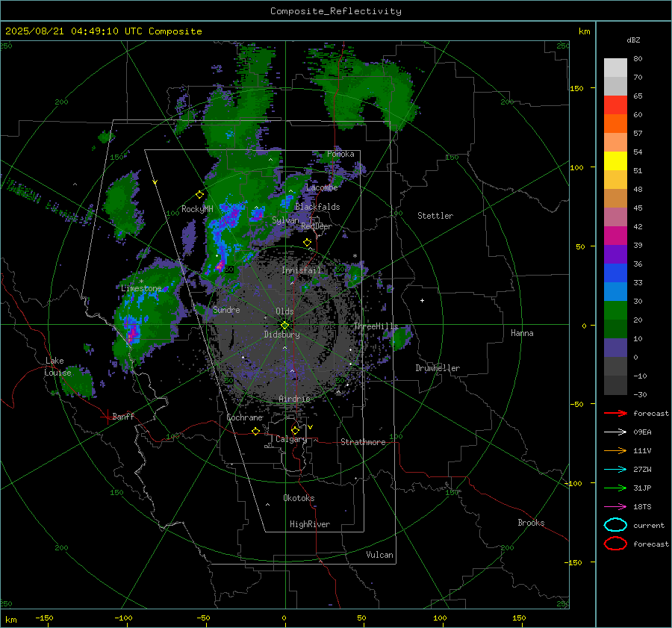The width and height of the screenshot is (672, 628).
Task: Click the Olds town label
Action: click(x=284, y=311)
